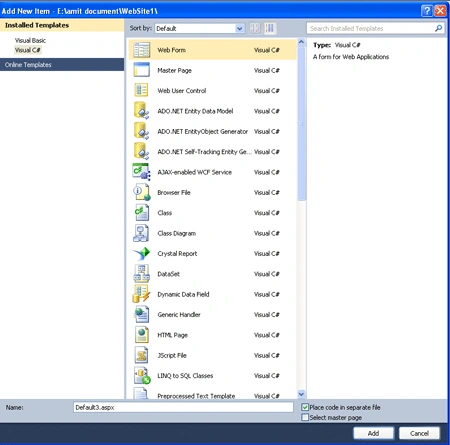Pick the Crystal Report icon
The image size is (450, 445).
(142, 253)
